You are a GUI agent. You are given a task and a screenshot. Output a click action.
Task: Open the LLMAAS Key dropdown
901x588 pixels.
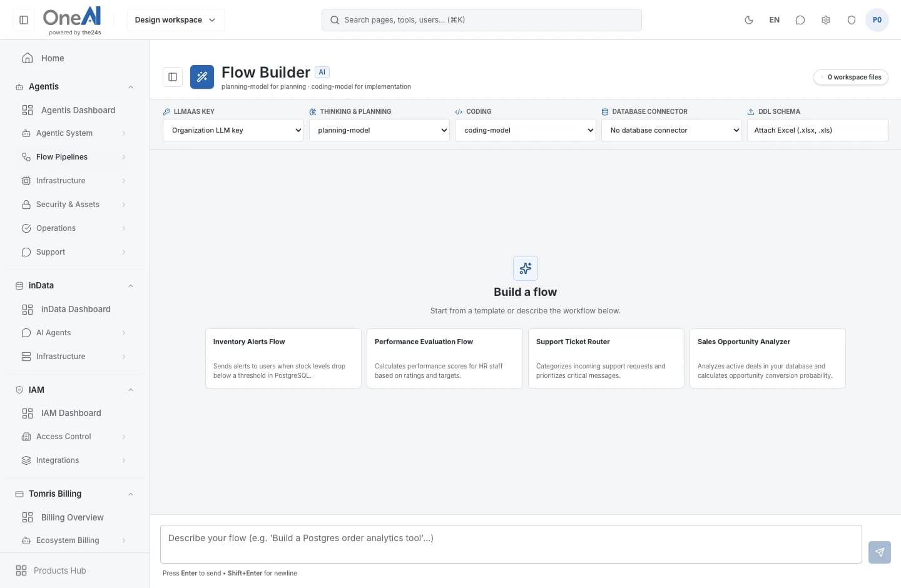233,130
